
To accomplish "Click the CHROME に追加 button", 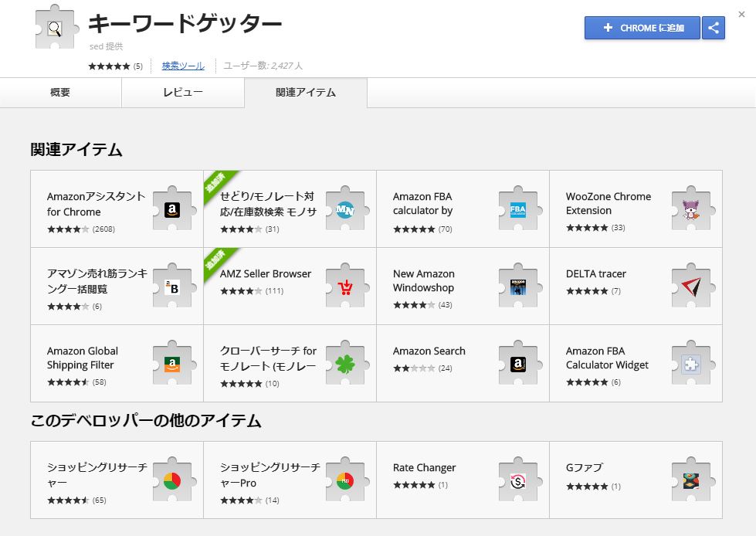I will [x=642, y=28].
